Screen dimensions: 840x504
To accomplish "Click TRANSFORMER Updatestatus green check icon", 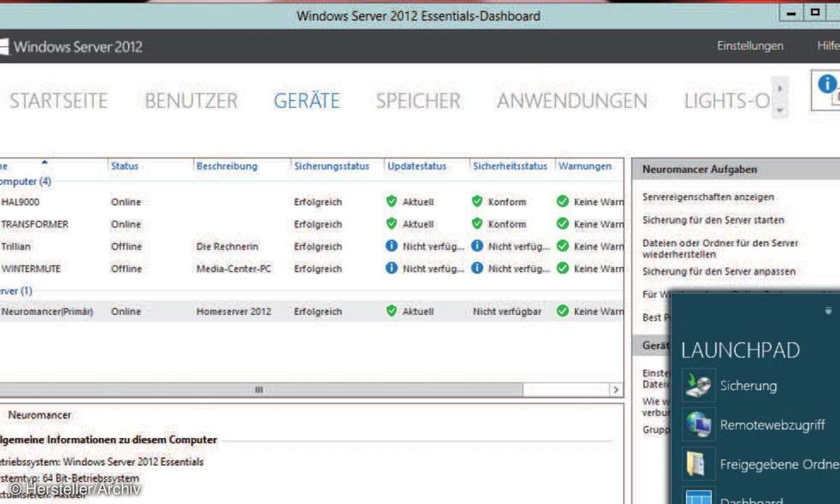I will click(391, 224).
